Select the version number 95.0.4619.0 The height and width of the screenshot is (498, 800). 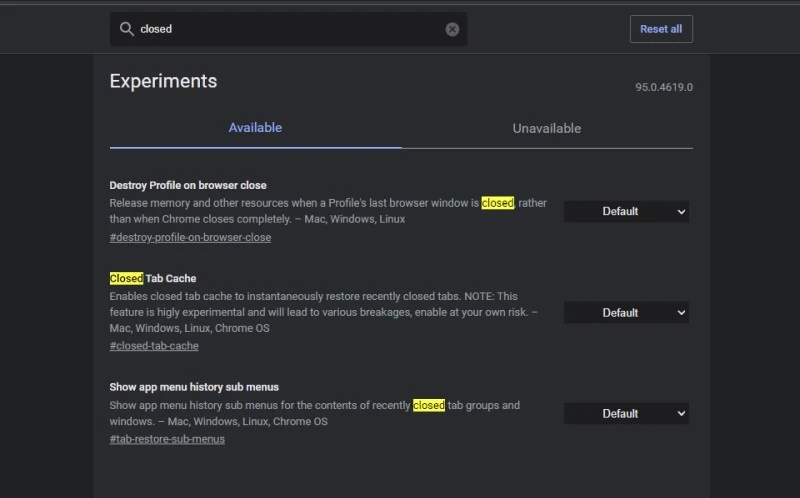pos(663,87)
